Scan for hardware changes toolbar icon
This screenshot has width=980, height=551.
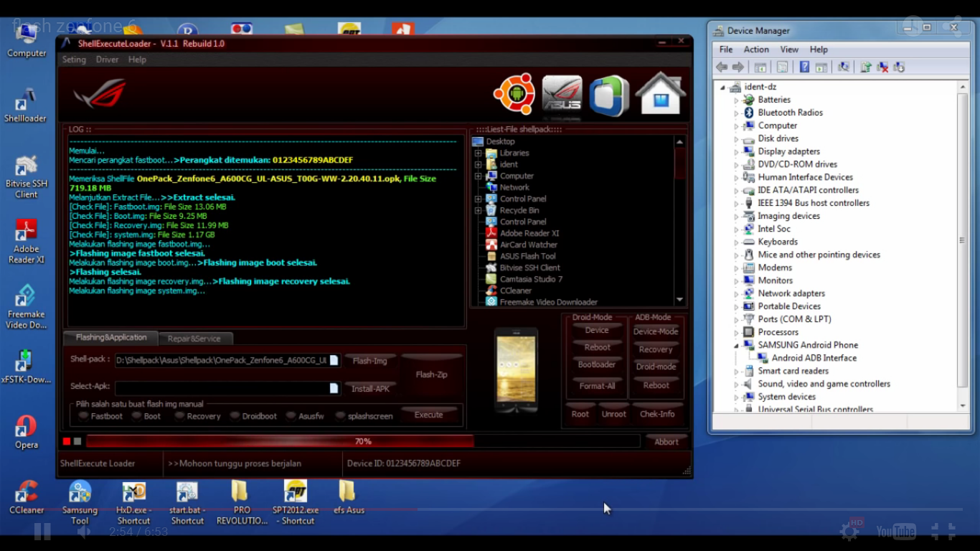(x=844, y=67)
